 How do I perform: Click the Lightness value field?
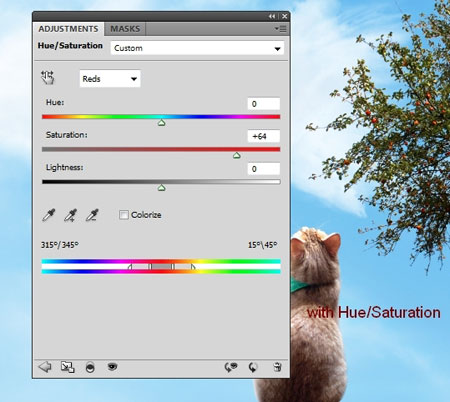(263, 169)
